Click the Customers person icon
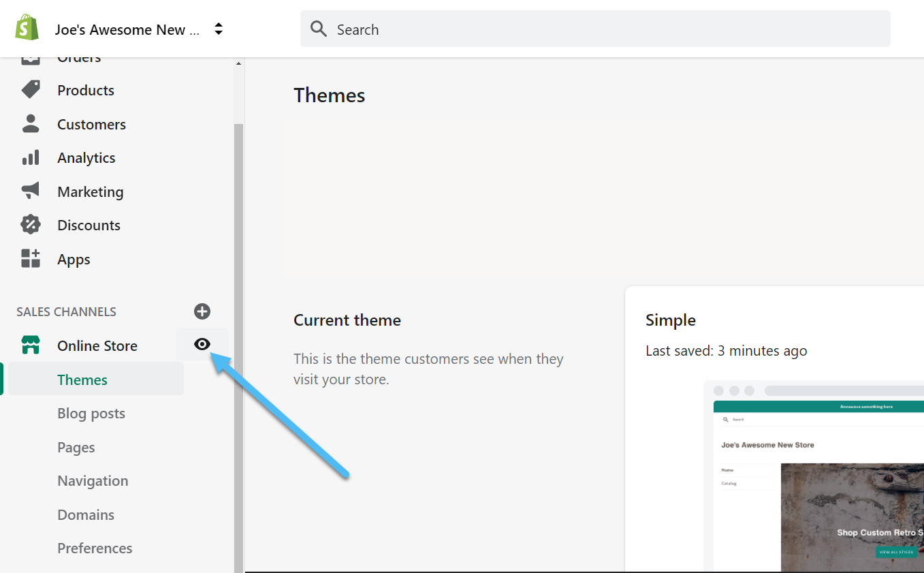924x573 pixels. [31, 124]
